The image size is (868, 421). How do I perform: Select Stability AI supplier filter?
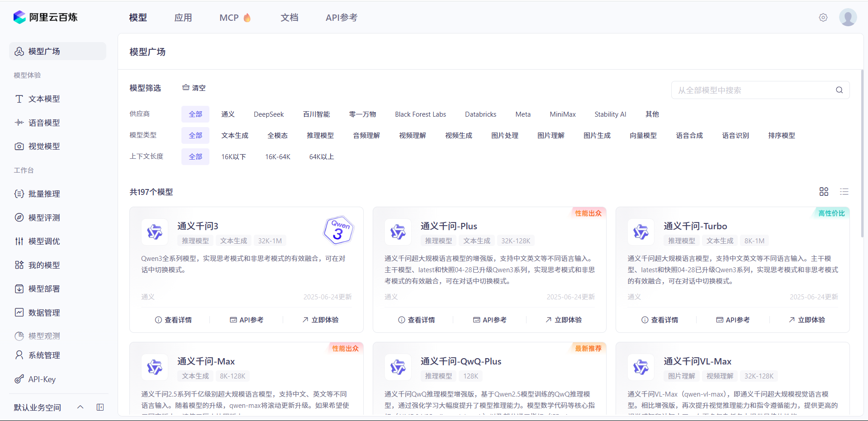(x=610, y=114)
